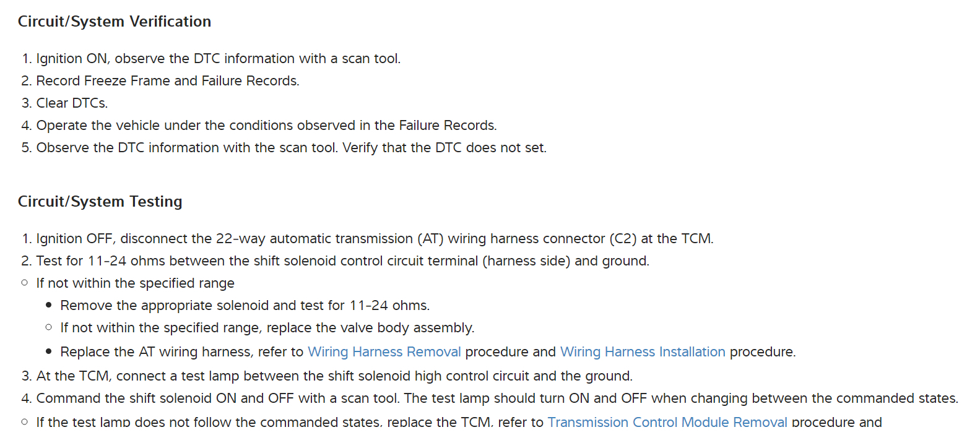Image resolution: width=980 pixels, height=435 pixels.
Task: Follow the Transmission Control Module Removal link
Action: pyautogui.click(x=667, y=423)
